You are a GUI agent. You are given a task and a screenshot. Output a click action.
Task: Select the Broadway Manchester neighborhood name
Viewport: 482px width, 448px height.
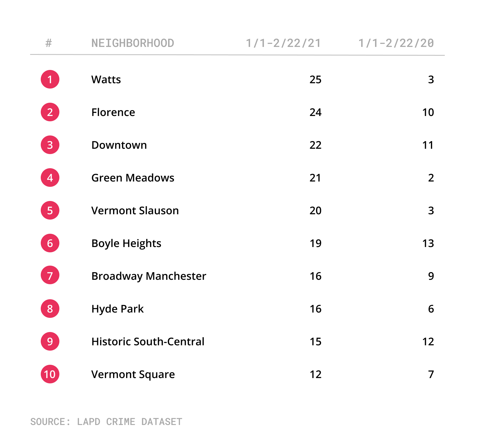coord(149,276)
